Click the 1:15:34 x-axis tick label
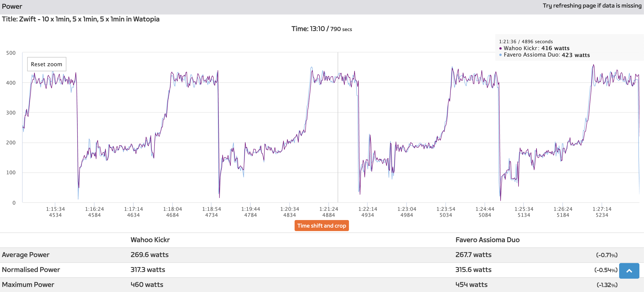The width and height of the screenshot is (644, 292). point(55,209)
